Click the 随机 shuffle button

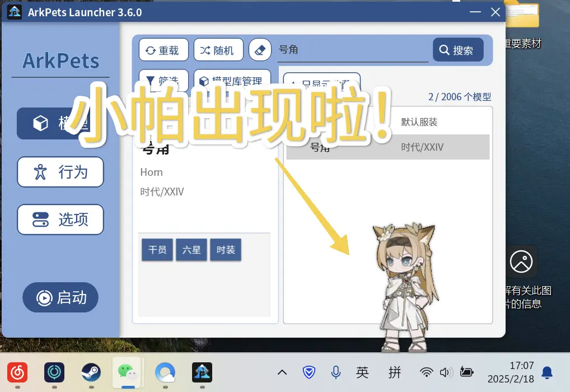[218, 50]
